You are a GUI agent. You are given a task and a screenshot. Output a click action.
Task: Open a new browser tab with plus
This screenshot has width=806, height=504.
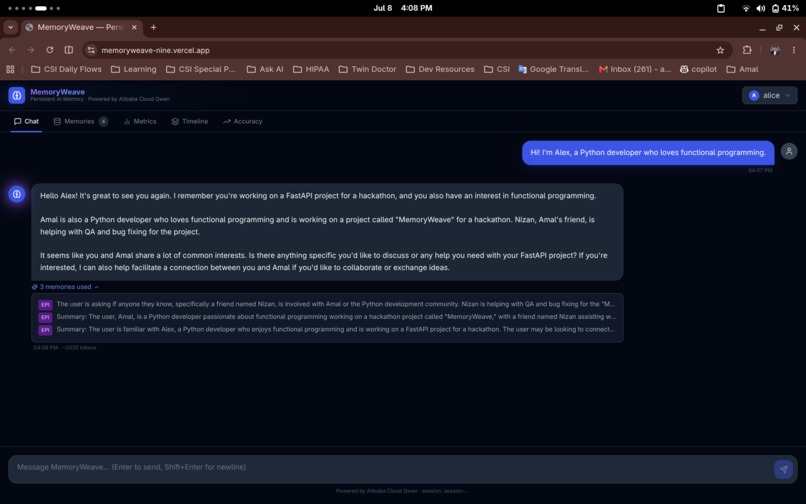(x=153, y=27)
